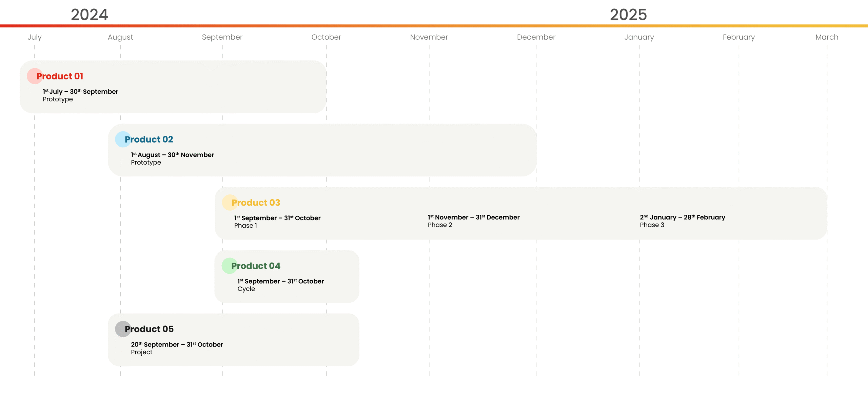Image resolution: width=868 pixels, height=397 pixels.
Task: Select the October month label
Action: pos(326,37)
